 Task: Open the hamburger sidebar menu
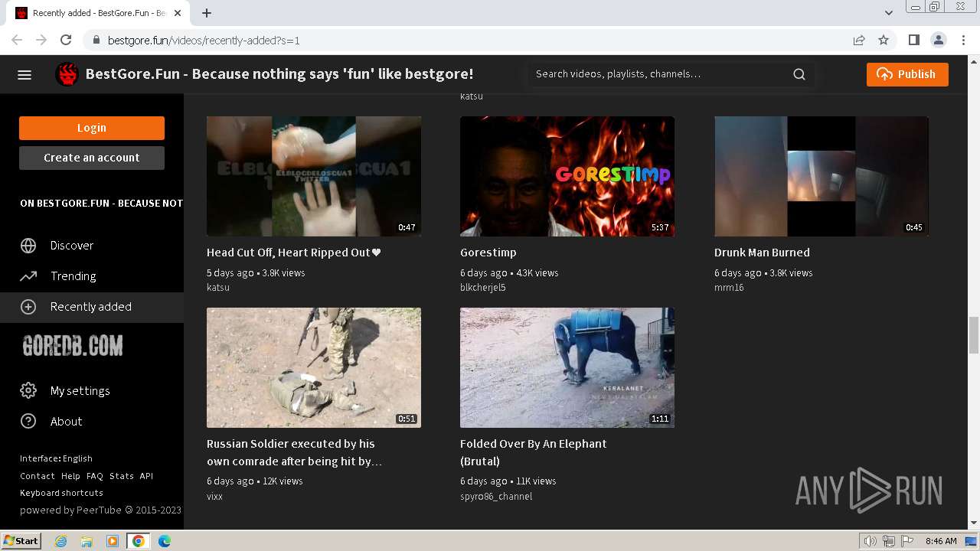(x=24, y=74)
